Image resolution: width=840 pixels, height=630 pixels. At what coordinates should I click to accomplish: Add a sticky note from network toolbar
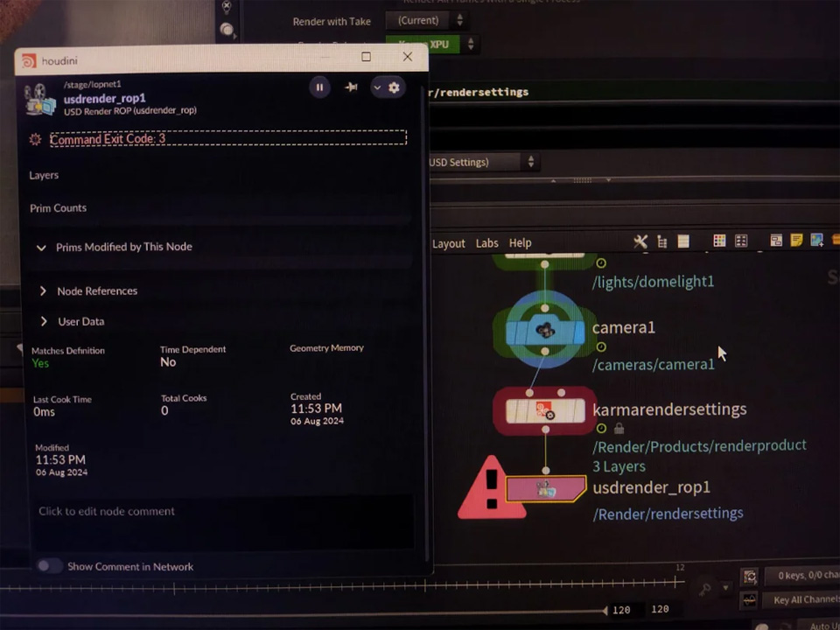[796, 240]
